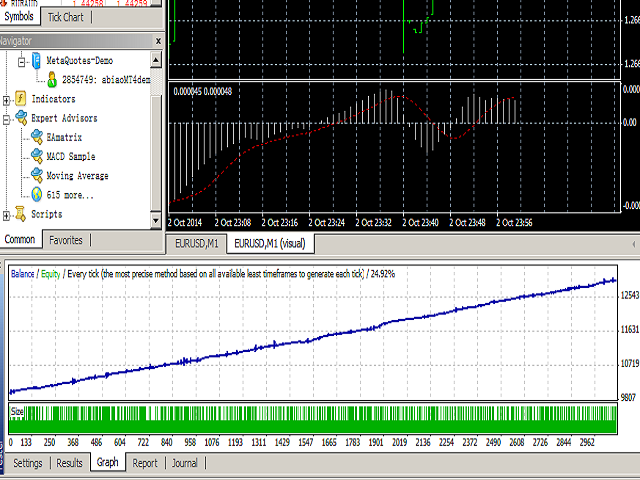Switch to the Symbols tab
The height and width of the screenshot is (480, 640).
[x=19, y=16]
